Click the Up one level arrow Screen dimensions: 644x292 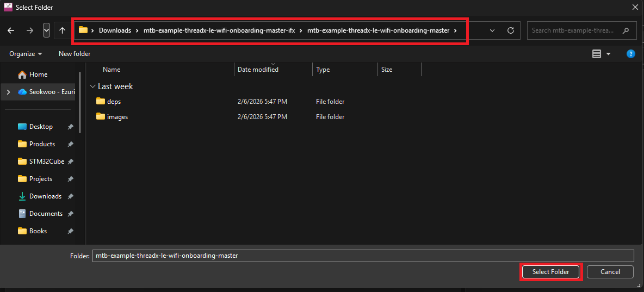click(x=63, y=30)
